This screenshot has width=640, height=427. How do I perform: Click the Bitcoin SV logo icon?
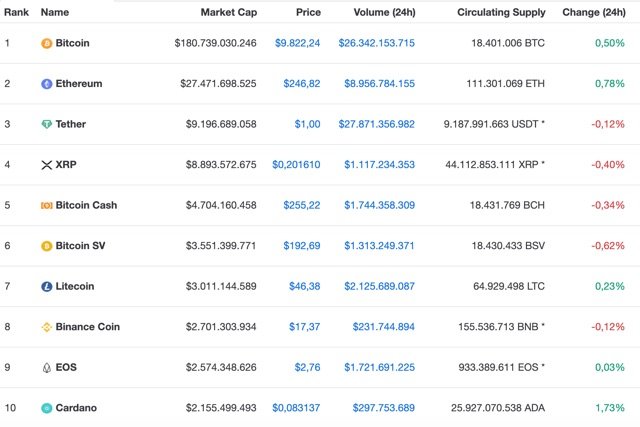pyautogui.click(x=46, y=246)
